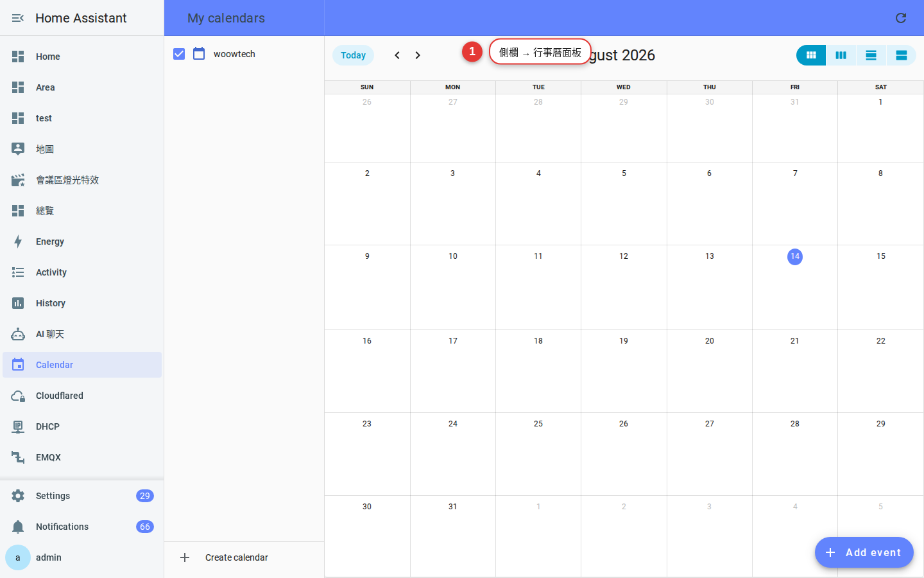
Task: Click the Activity list icon
Action: click(18, 272)
